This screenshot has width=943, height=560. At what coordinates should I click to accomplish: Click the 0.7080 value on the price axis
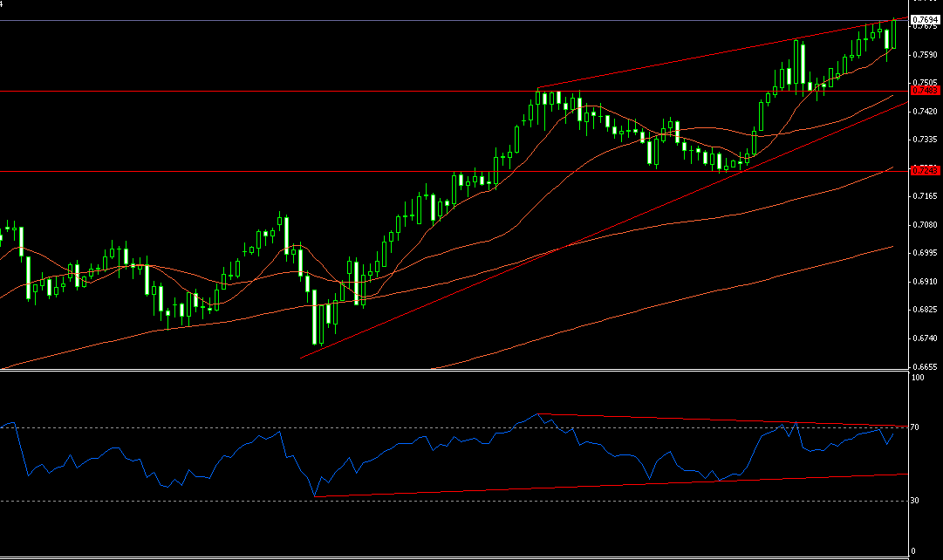click(925, 225)
